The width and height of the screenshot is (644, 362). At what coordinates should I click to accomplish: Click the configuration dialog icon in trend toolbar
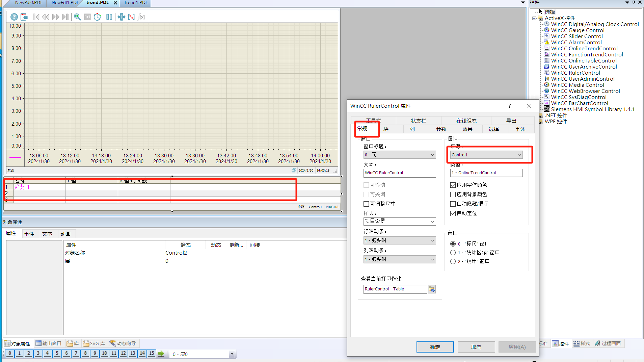(24, 17)
